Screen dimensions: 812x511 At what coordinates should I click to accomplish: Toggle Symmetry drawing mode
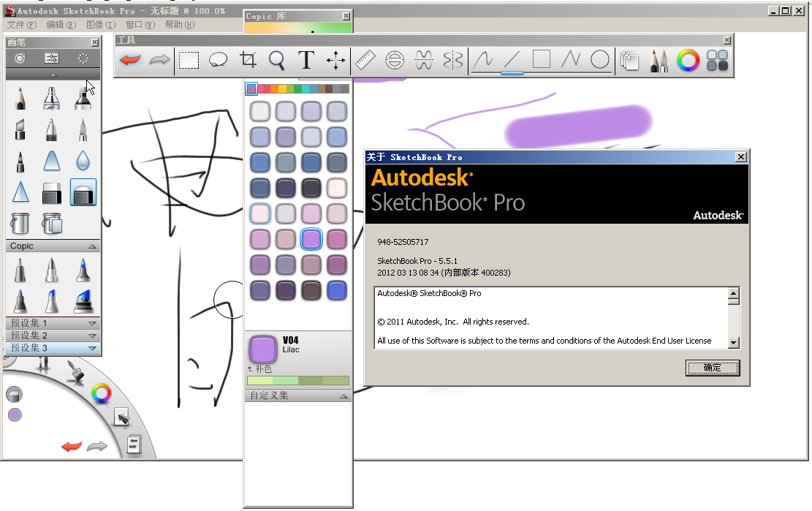pos(453,60)
